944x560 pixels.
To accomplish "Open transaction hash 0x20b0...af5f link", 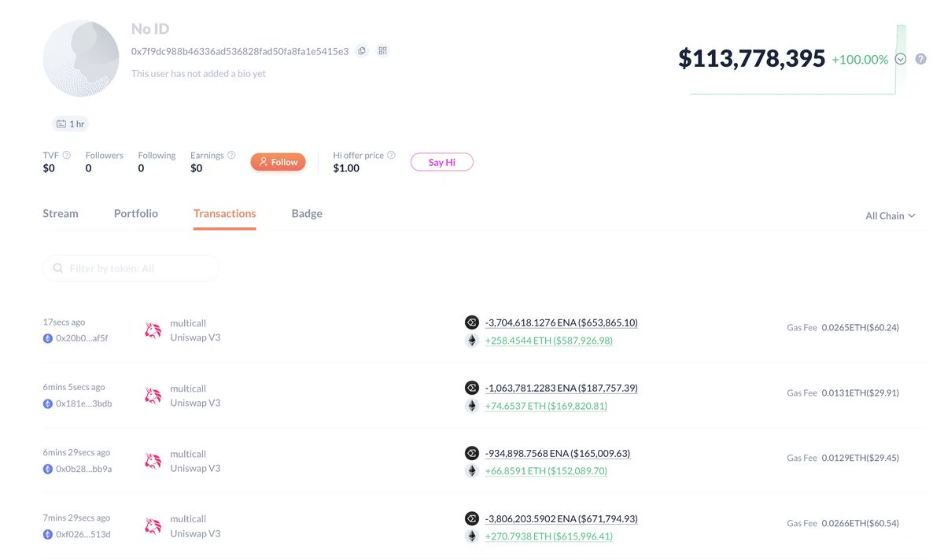I will pyautogui.click(x=82, y=338).
